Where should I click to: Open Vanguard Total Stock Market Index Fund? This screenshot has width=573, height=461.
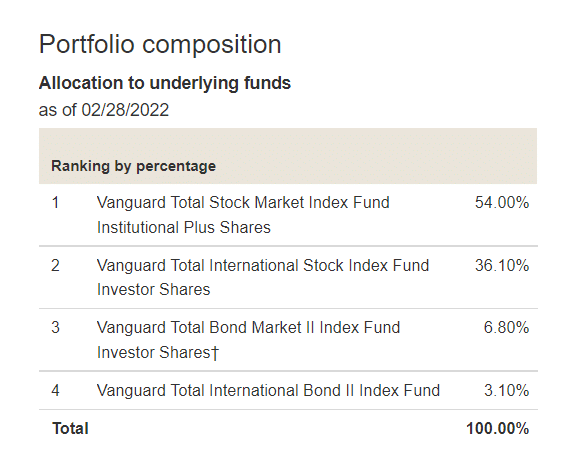[x=243, y=202]
